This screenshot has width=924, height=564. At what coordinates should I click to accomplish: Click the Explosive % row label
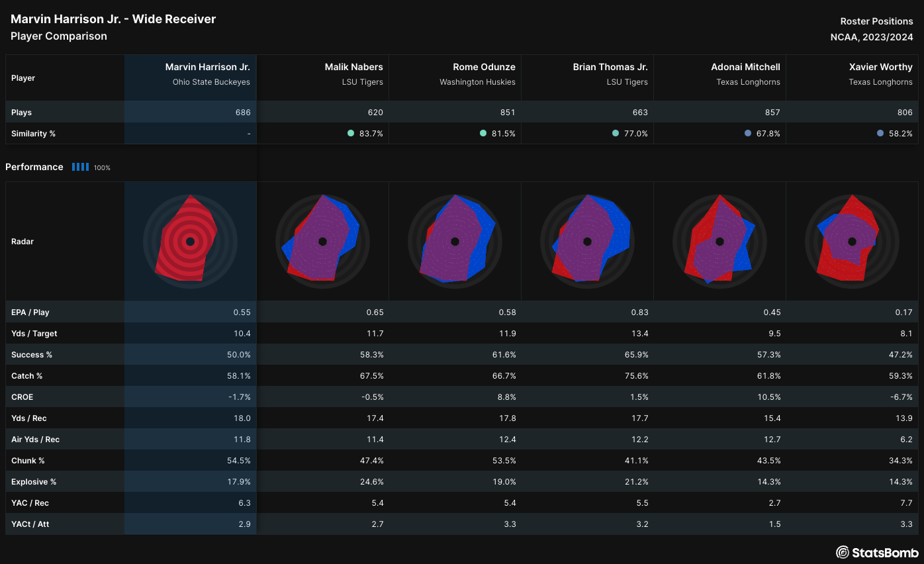[34, 482]
